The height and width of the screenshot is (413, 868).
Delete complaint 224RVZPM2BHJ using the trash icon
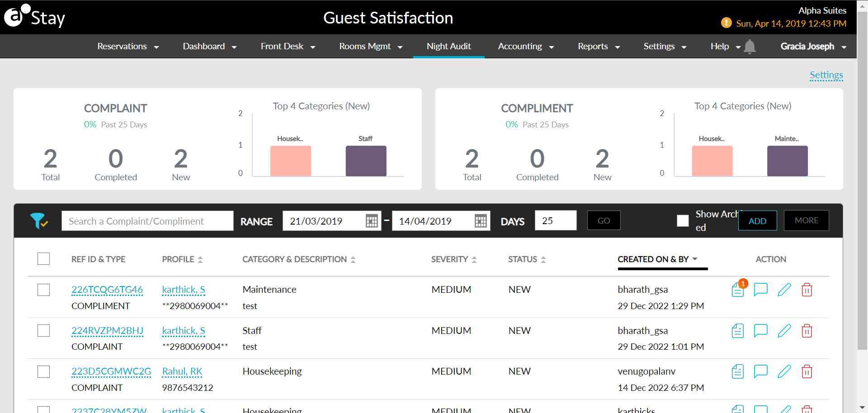click(x=807, y=331)
